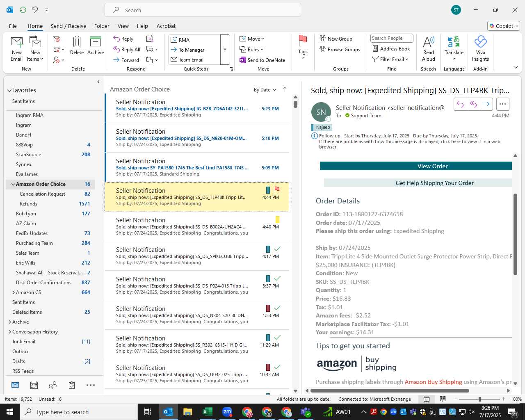Open the Send / Receive tab
The image size is (525, 420).
point(68,26)
